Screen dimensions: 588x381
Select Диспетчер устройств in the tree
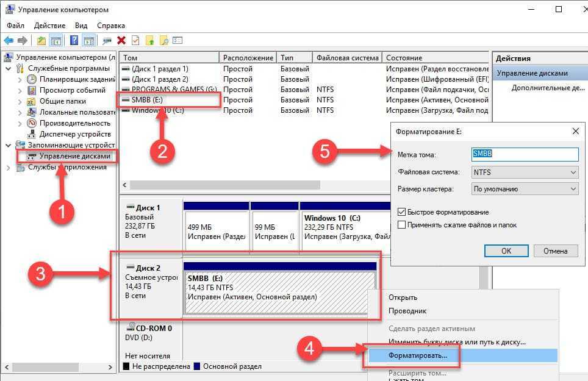[75, 134]
